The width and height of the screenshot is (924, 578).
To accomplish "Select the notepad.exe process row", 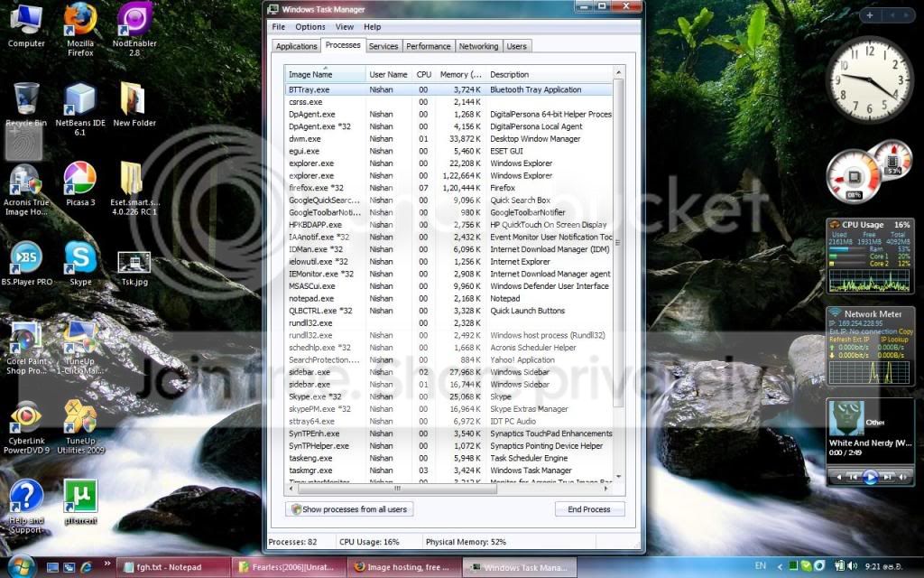I will click(x=448, y=298).
